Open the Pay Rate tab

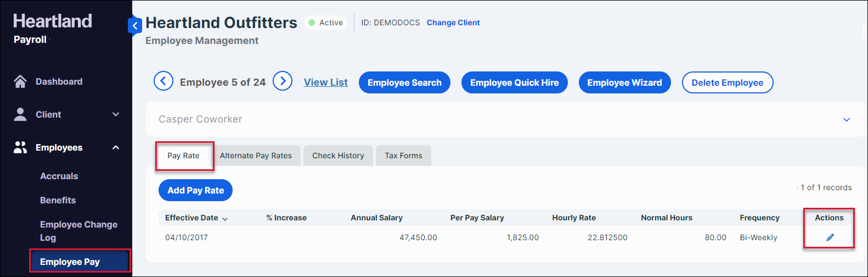pyautogui.click(x=183, y=156)
